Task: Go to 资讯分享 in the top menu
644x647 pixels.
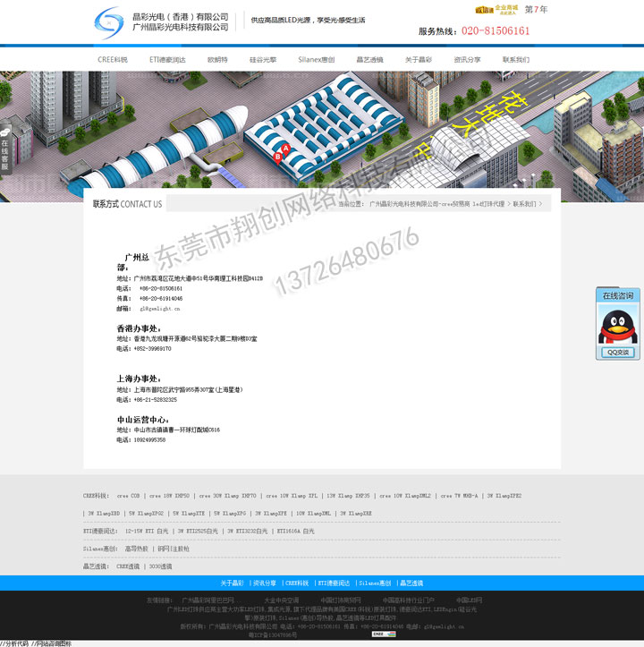Action: pyautogui.click(x=467, y=60)
